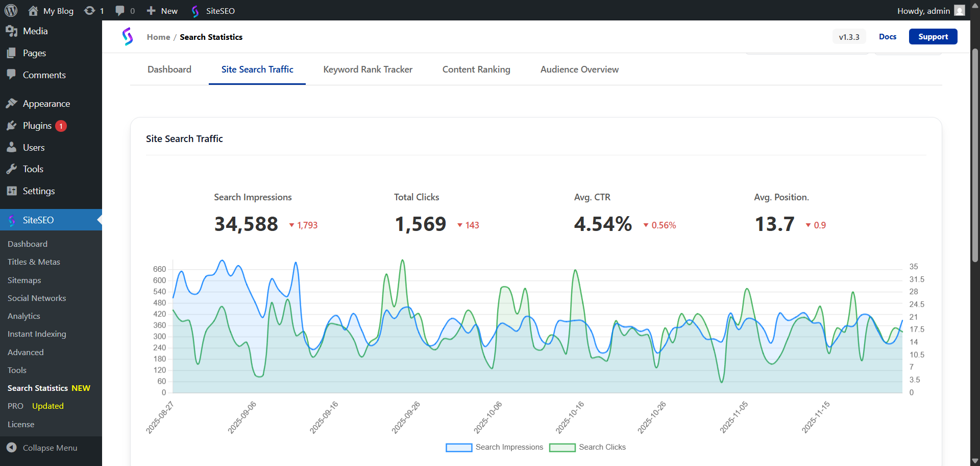Select the Pages icon in the sidebar
The width and height of the screenshot is (980, 466).
(x=11, y=53)
